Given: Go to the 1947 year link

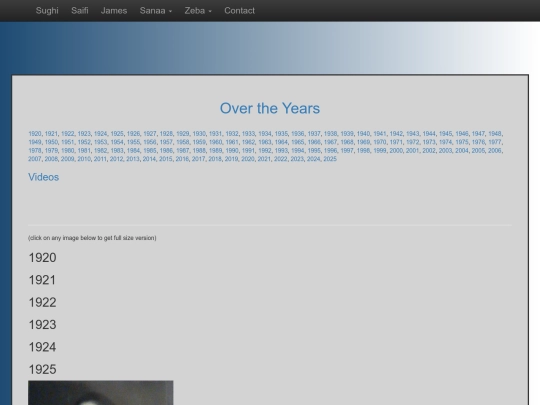Looking at the screenshot, I should click(478, 134).
